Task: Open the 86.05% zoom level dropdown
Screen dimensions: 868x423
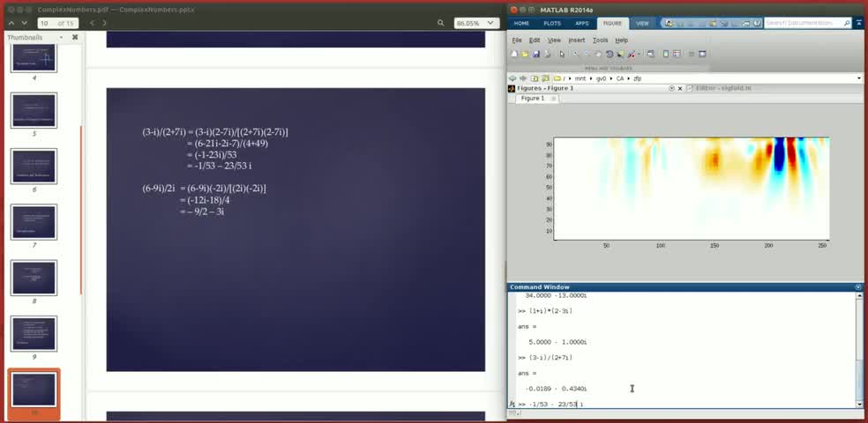Action: (x=476, y=23)
